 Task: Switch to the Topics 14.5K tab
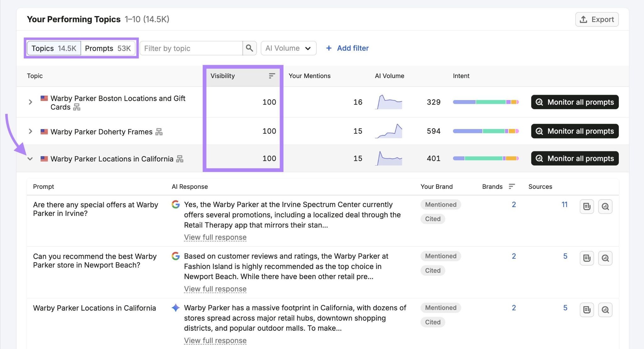coord(54,48)
